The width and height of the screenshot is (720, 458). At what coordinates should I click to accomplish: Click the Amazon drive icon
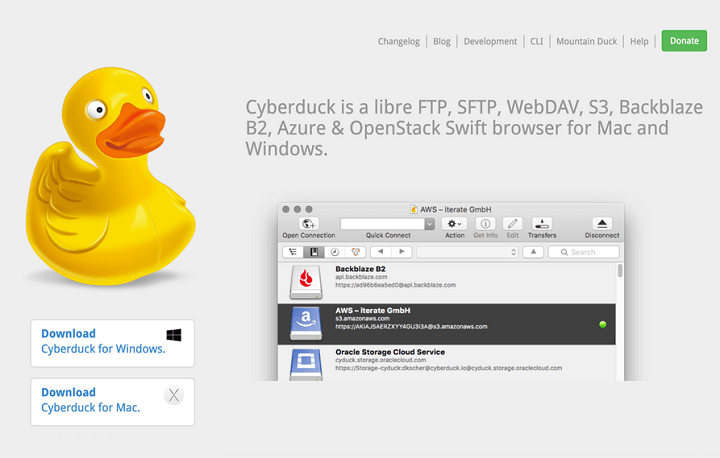click(x=306, y=323)
